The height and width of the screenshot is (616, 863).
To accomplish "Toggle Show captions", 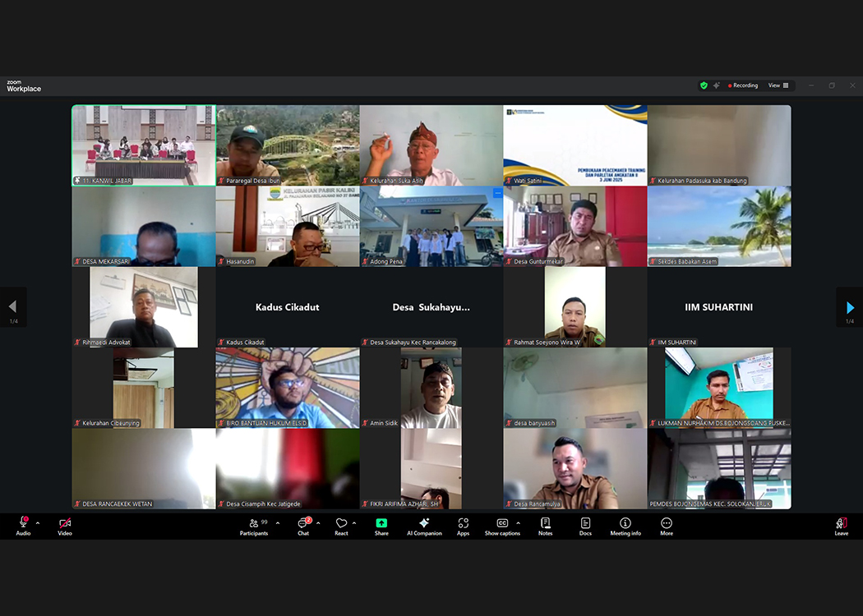I will point(502,526).
